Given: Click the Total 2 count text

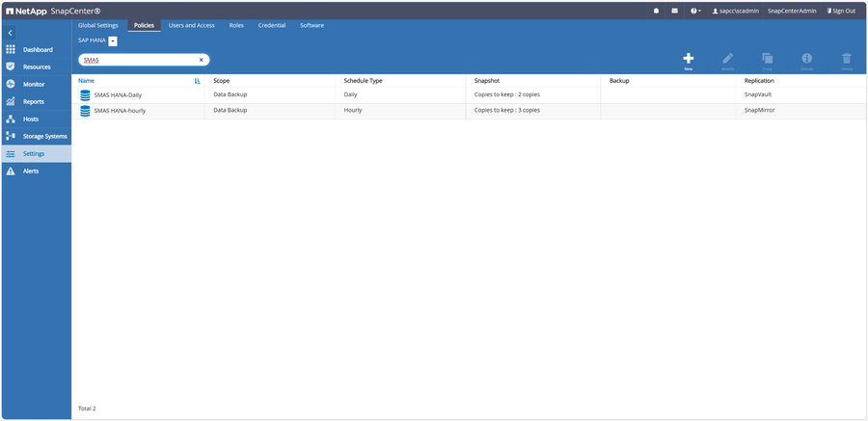Looking at the screenshot, I should click(87, 408).
